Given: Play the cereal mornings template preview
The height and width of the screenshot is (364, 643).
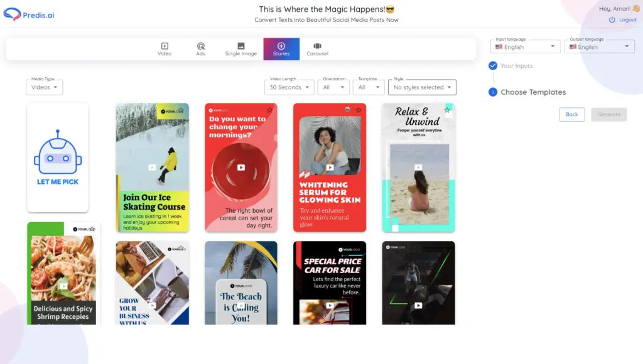Looking at the screenshot, I should [x=241, y=167].
